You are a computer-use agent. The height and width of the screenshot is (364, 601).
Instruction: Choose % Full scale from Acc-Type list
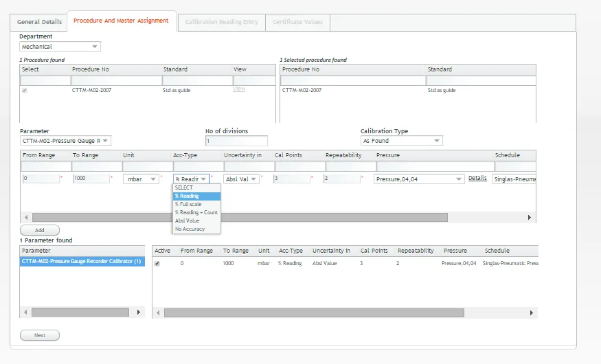pos(188,204)
